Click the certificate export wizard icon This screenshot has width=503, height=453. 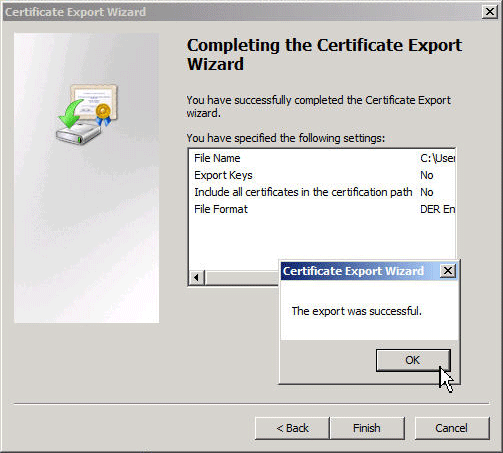click(87, 114)
